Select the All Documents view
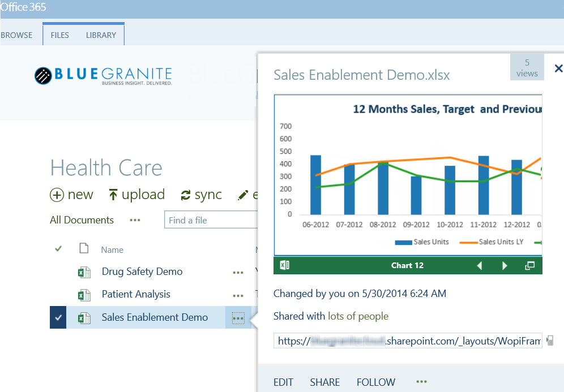564x392 pixels. click(x=82, y=220)
